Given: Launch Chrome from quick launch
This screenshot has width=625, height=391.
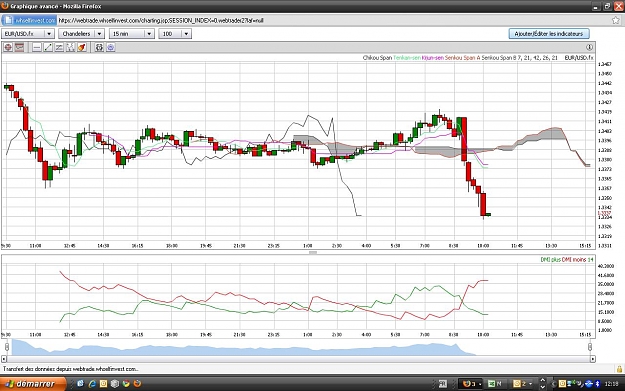Looking at the screenshot, I should (x=126, y=383).
